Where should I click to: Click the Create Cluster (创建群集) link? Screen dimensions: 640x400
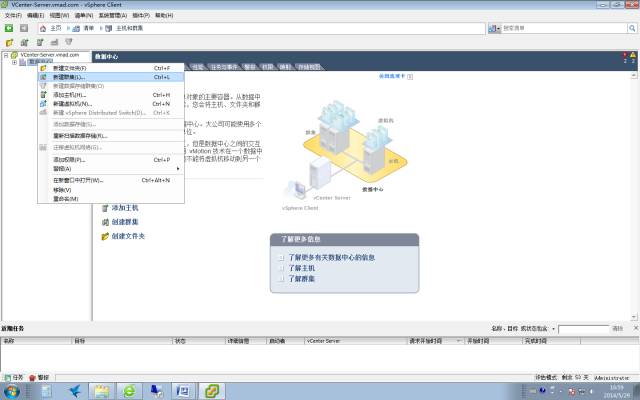coord(125,222)
